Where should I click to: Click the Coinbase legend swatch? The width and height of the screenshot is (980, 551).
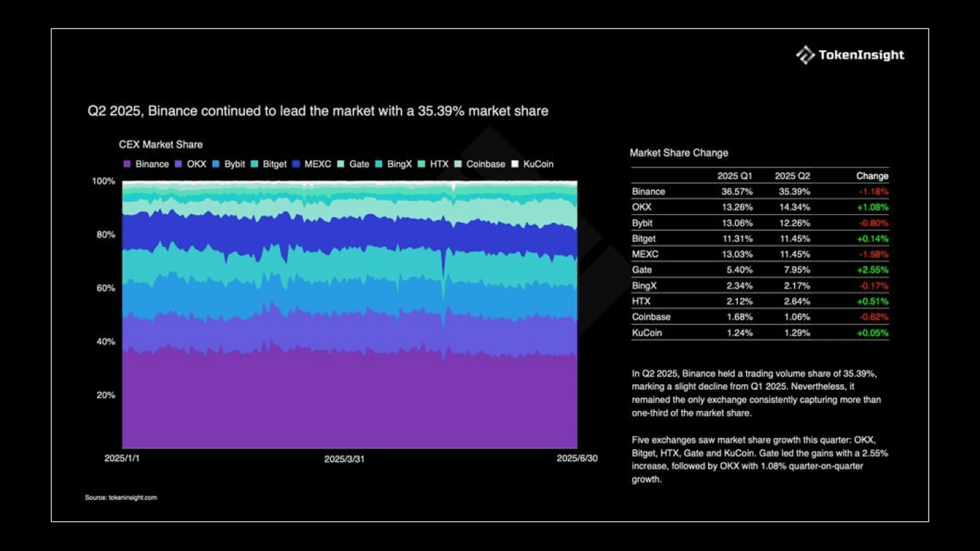(458, 164)
